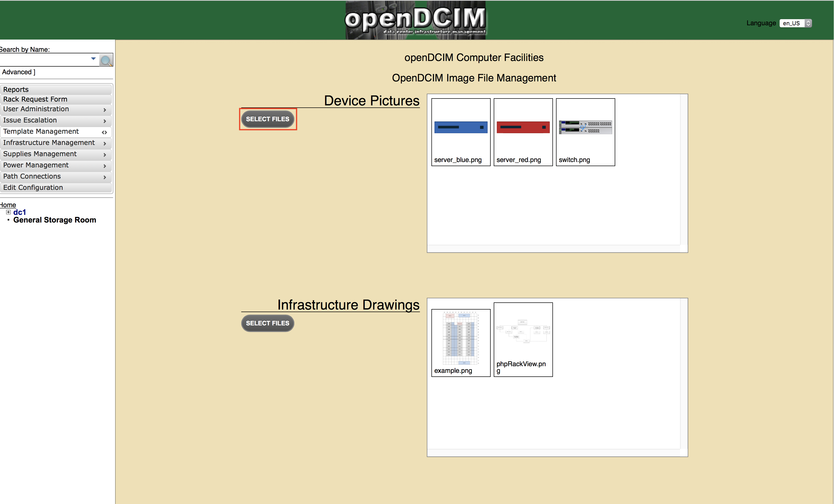Open the dc1 data center link
This screenshot has height=504, width=834.
tap(20, 212)
